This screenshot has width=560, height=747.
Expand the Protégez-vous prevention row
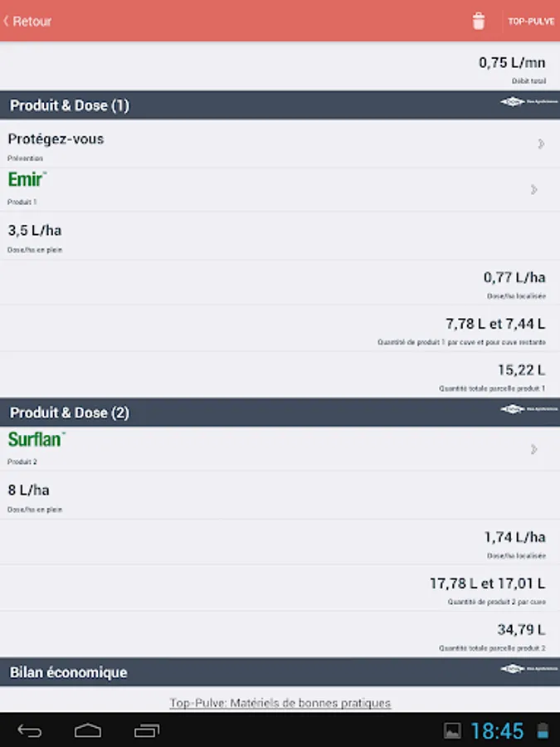pos(540,144)
